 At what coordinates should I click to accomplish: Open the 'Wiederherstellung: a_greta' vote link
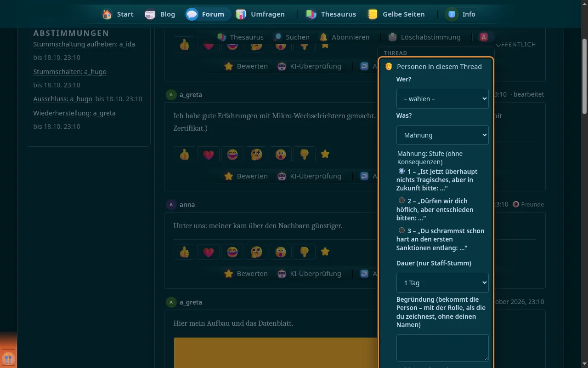click(74, 113)
